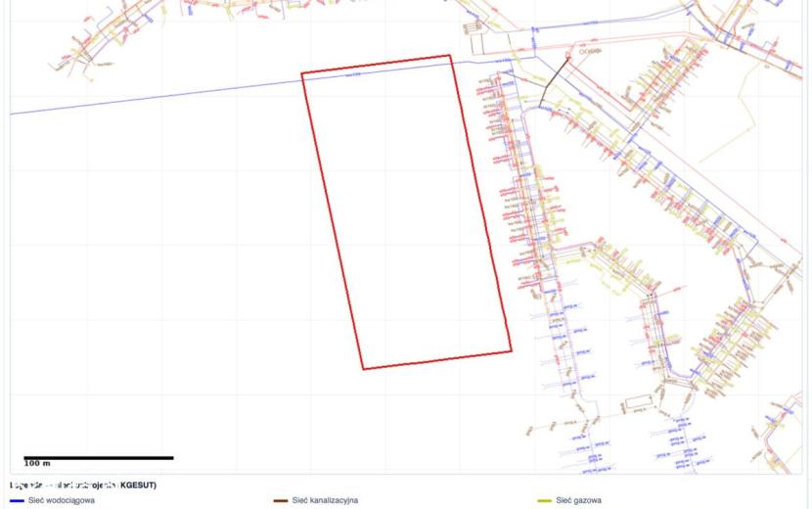Click the yellow Sieć gazowa legend swatch
Viewport: 812px width, 509px height.
[x=545, y=501]
